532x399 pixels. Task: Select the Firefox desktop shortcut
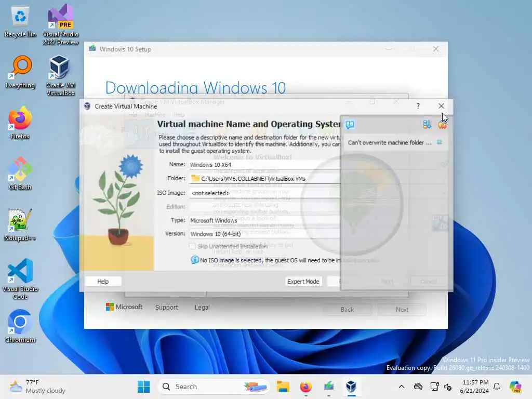pyautogui.click(x=20, y=123)
